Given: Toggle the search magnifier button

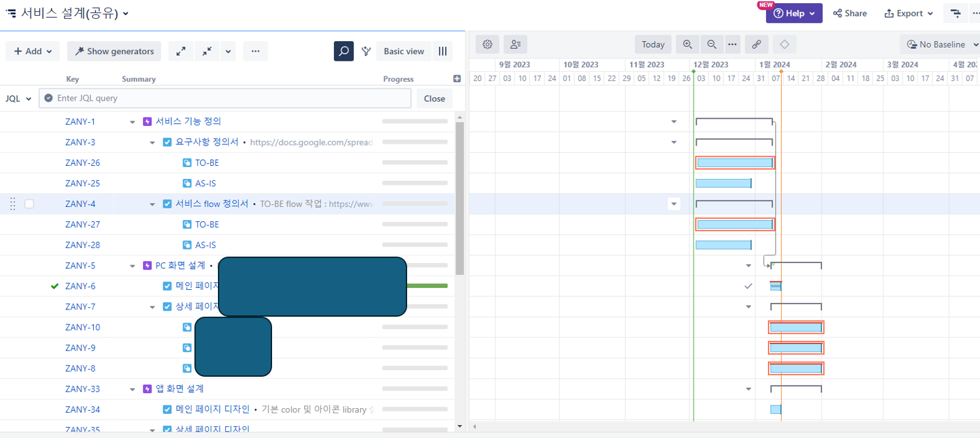Looking at the screenshot, I should pos(344,51).
